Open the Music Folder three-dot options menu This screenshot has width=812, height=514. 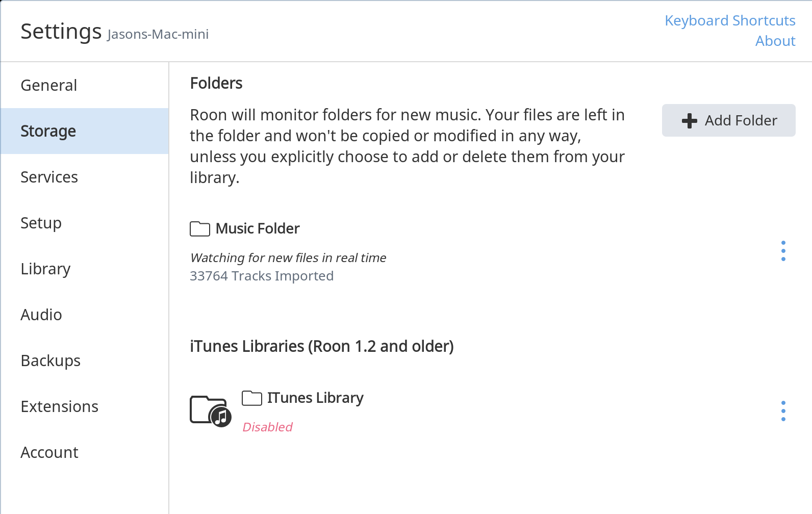783,251
